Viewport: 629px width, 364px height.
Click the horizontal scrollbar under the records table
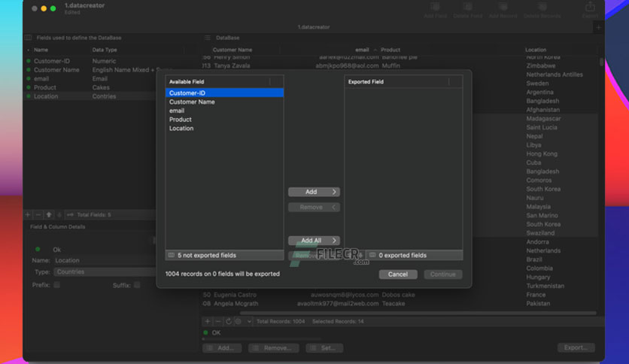point(417,313)
